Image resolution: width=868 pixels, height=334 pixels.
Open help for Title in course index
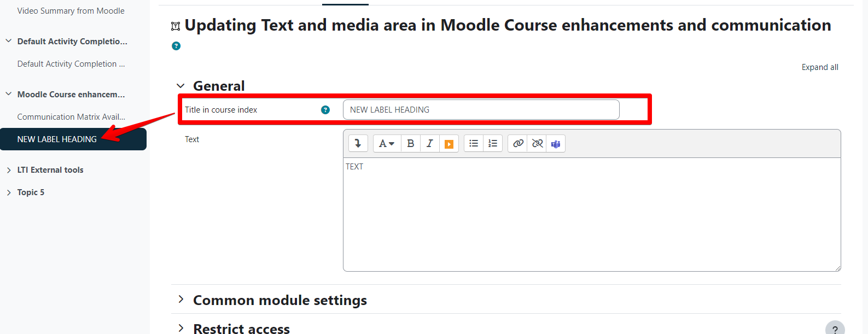[325, 110]
